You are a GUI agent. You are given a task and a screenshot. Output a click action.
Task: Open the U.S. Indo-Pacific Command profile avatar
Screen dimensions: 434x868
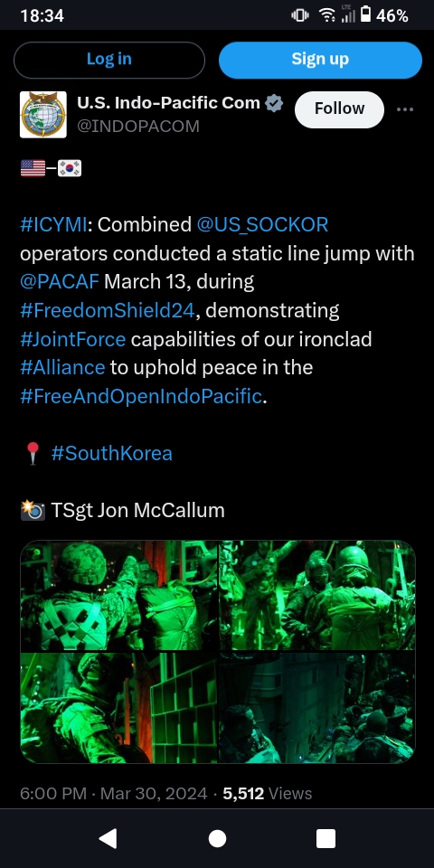[43, 115]
